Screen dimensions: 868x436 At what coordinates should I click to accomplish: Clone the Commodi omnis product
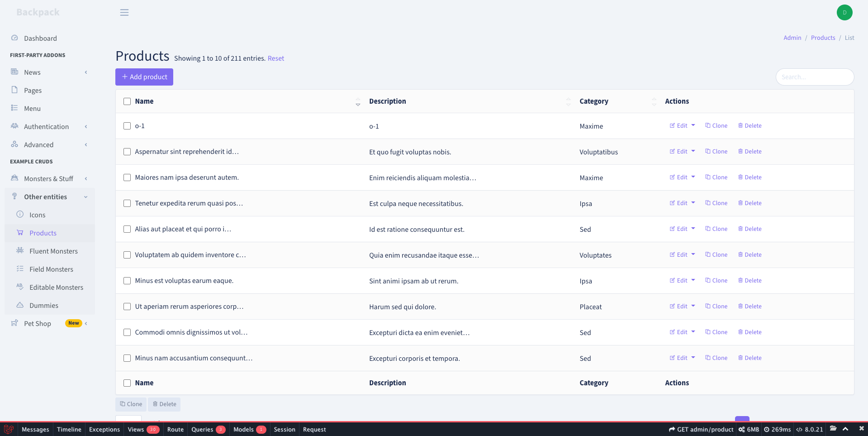pos(716,332)
